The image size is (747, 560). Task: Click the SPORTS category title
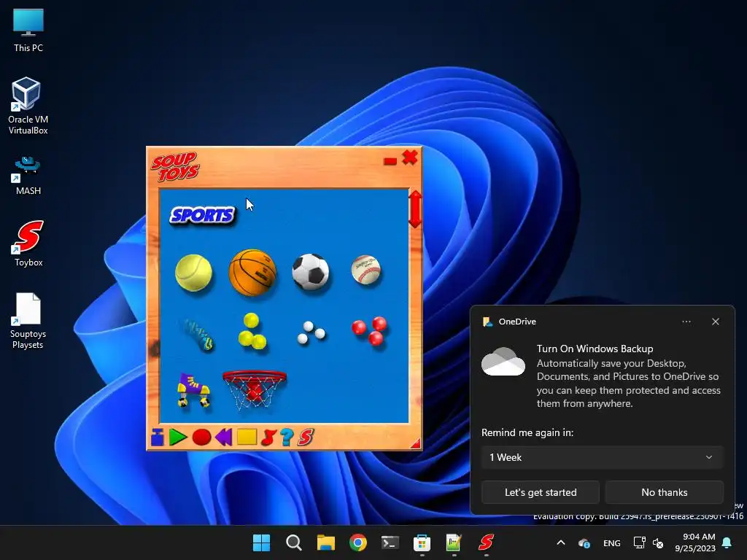click(203, 216)
